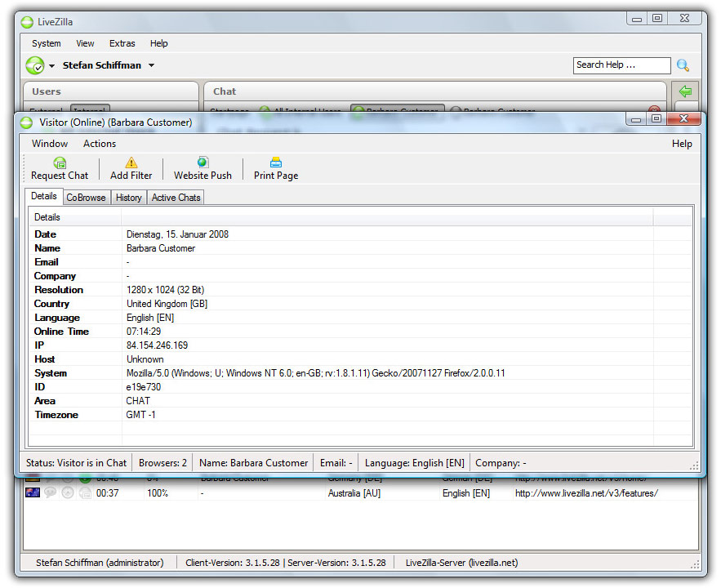Click the Request Chat toolbar icon

(x=60, y=163)
